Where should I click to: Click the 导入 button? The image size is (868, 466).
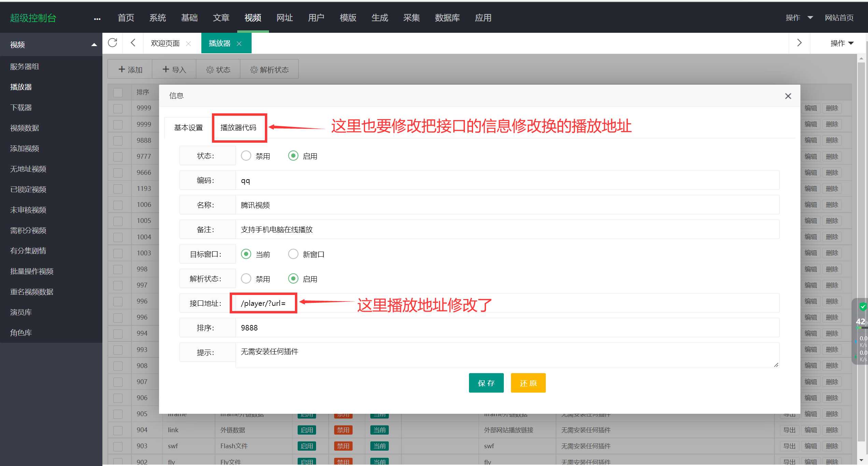174,69
